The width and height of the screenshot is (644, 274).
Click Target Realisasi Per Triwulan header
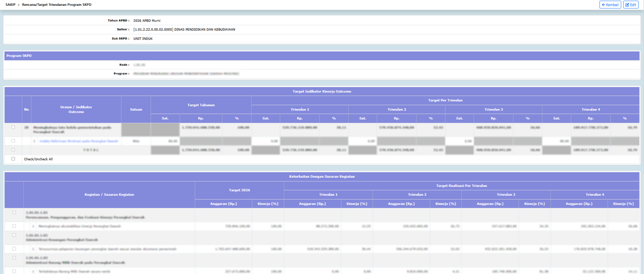click(462, 186)
